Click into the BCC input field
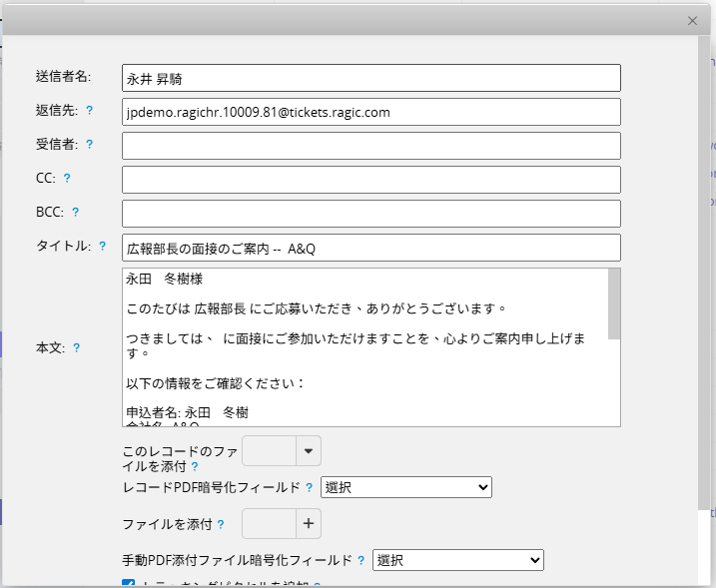Screen dimensions: 716x588 click(370, 214)
